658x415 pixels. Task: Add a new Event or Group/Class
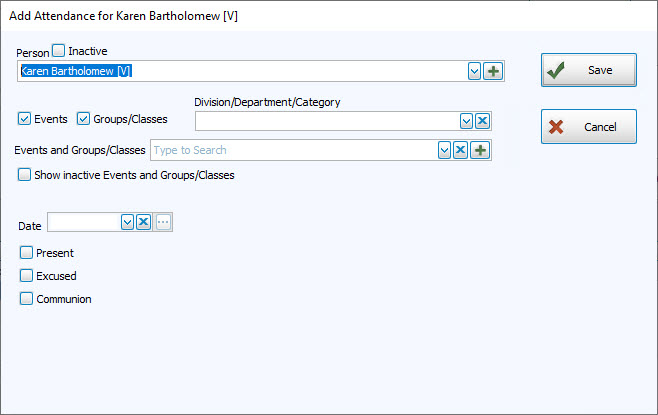(479, 150)
